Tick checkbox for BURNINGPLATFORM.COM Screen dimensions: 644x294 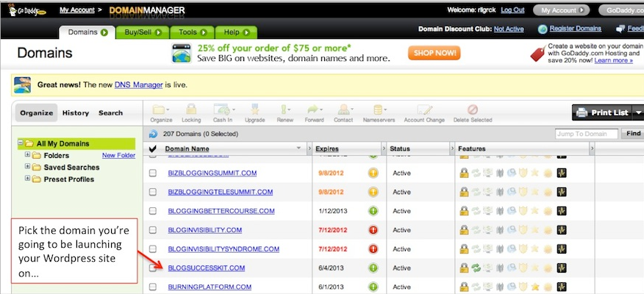coord(153,287)
